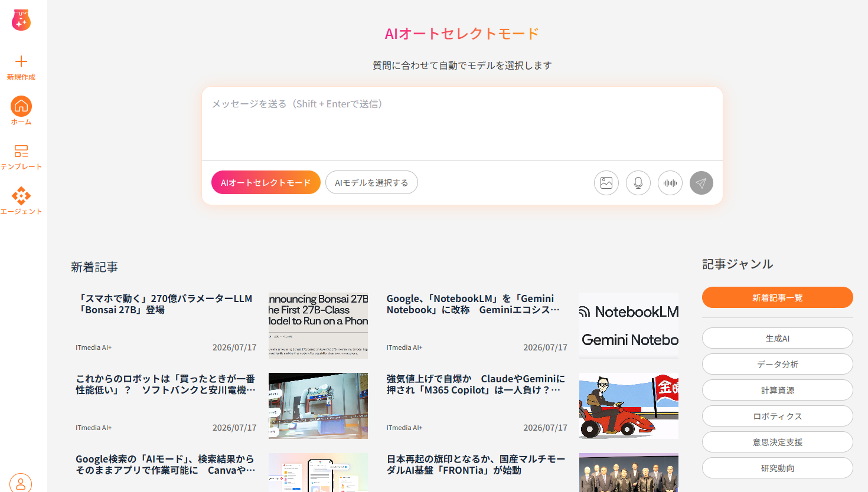Open NotebookLM rename to Gemini Notebook article
This screenshot has height=492, width=868.
click(473, 304)
